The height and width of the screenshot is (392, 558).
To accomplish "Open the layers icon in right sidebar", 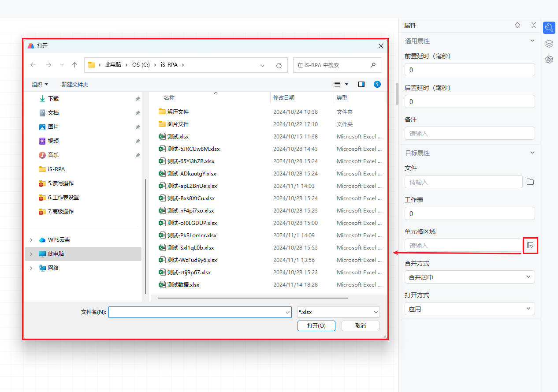I will 549,44.
